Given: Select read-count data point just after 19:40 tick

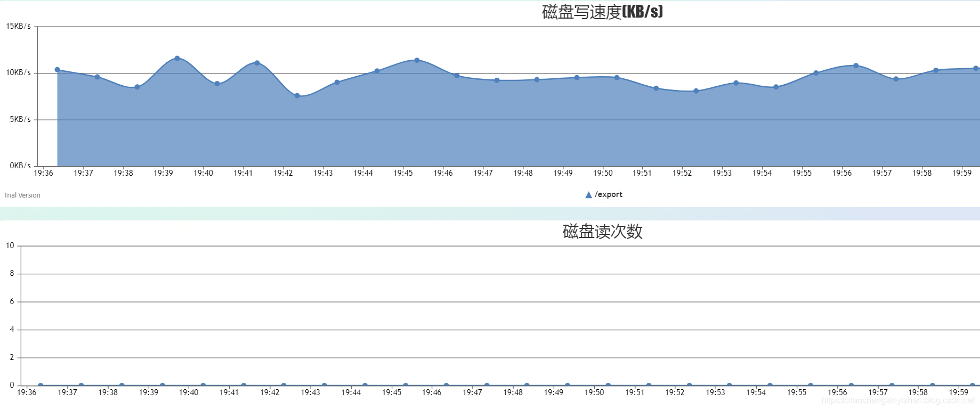Looking at the screenshot, I should coord(203,386).
